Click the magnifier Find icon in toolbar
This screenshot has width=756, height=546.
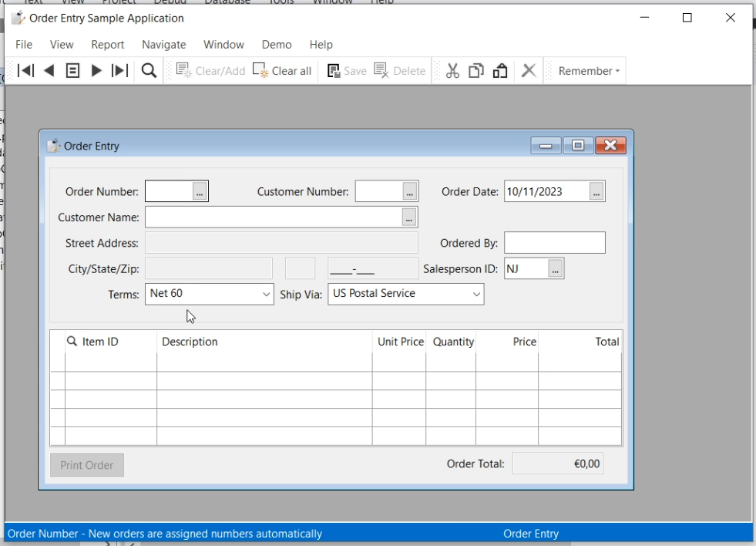tap(149, 71)
